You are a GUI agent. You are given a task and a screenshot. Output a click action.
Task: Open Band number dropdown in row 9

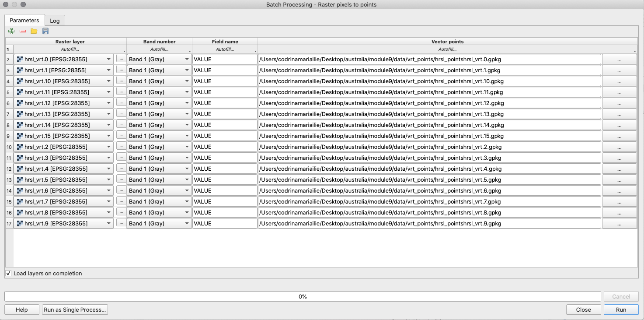tap(159, 136)
